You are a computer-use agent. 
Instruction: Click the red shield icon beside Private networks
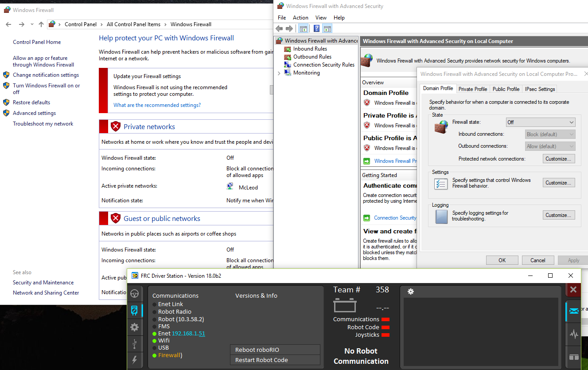click(116, 126)
